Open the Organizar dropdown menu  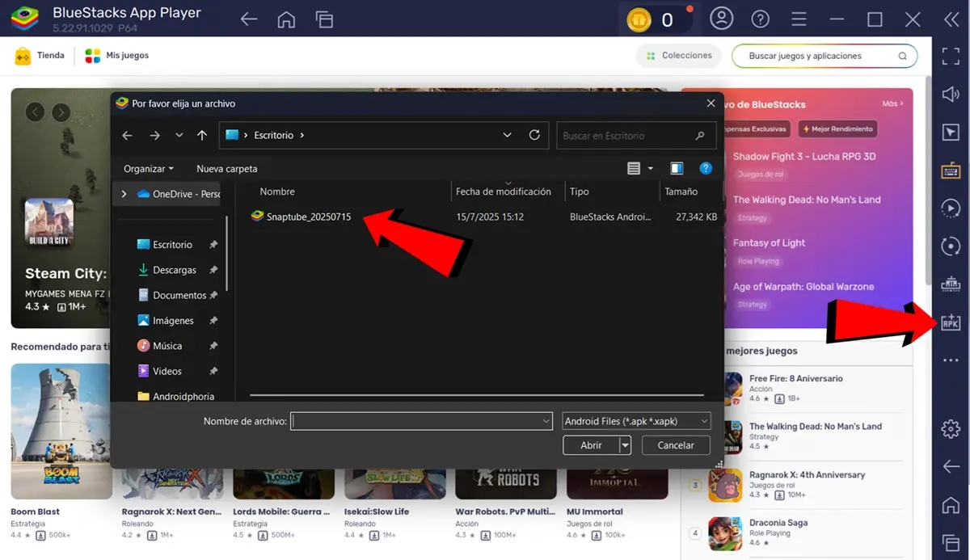[x=149, y=169]
